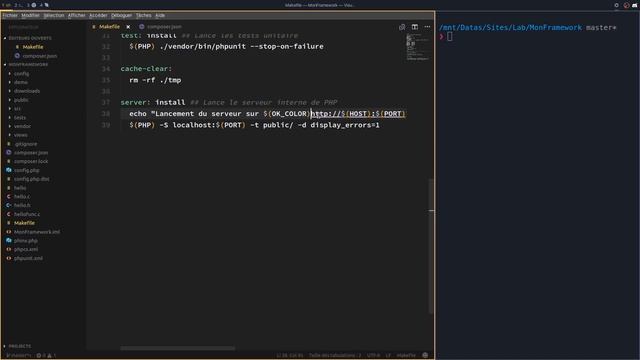Open the Modifier menu

click(x=31, y=16)
